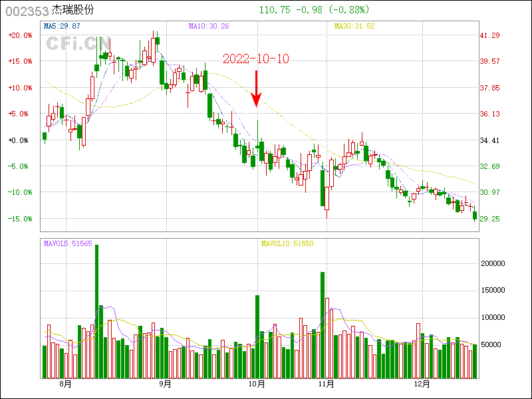Viewport: 532px width, 399px height.
Task: Click the red arrow marking 2022-10-10
Action: pyautogui.click(x=256, y=88)
